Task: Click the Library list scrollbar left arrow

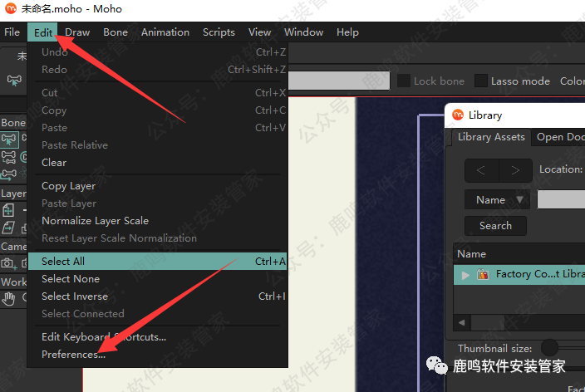Action: point(462,322)
